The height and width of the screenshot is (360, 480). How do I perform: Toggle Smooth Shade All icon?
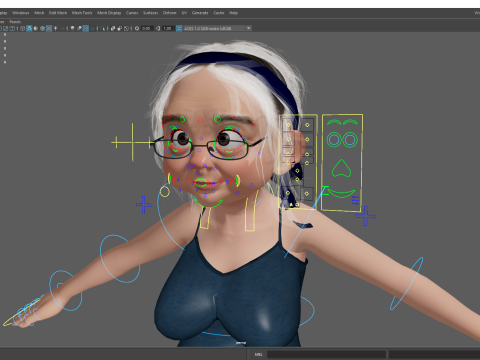pos(29,28)
